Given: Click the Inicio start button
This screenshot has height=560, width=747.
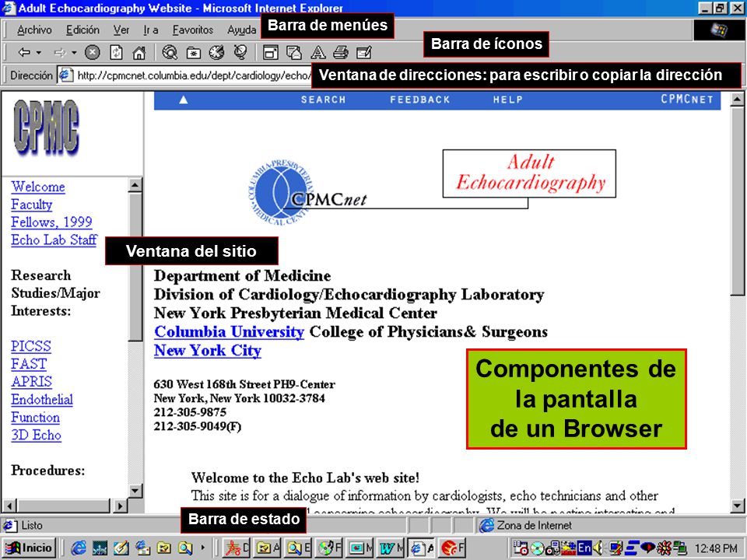Looking at the screenshot, I should [30, 548].
